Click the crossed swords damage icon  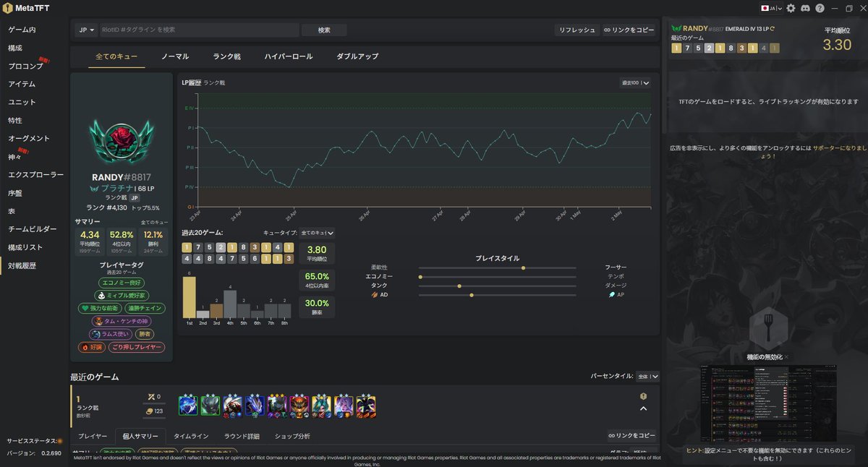tap(150, 396)
